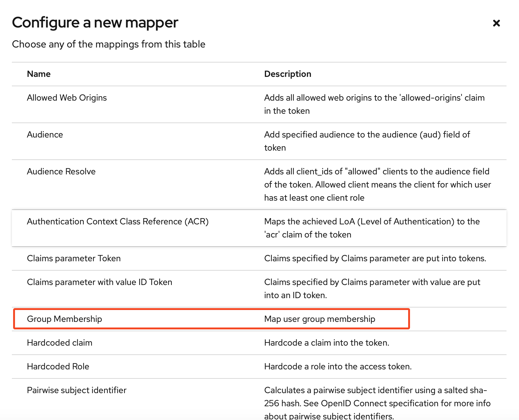Click "Hardcode a role into the access token" text

(x=338, y=367)
